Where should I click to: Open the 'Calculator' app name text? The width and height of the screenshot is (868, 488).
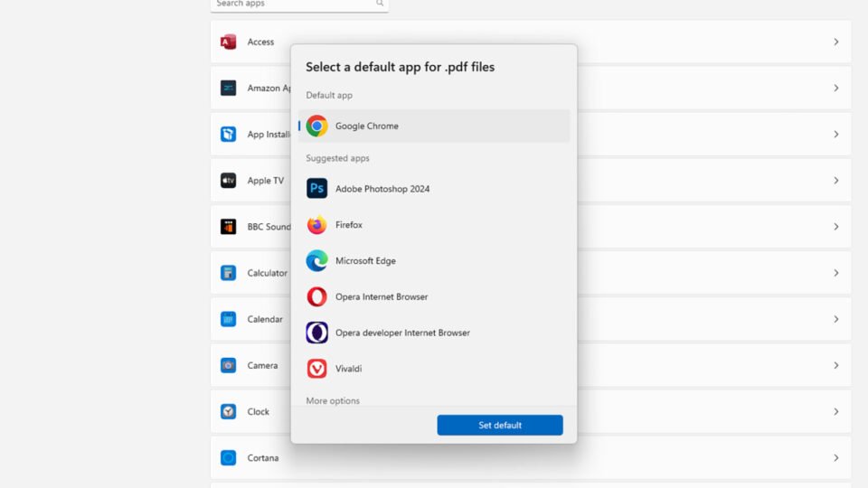[x=268, y=273]
